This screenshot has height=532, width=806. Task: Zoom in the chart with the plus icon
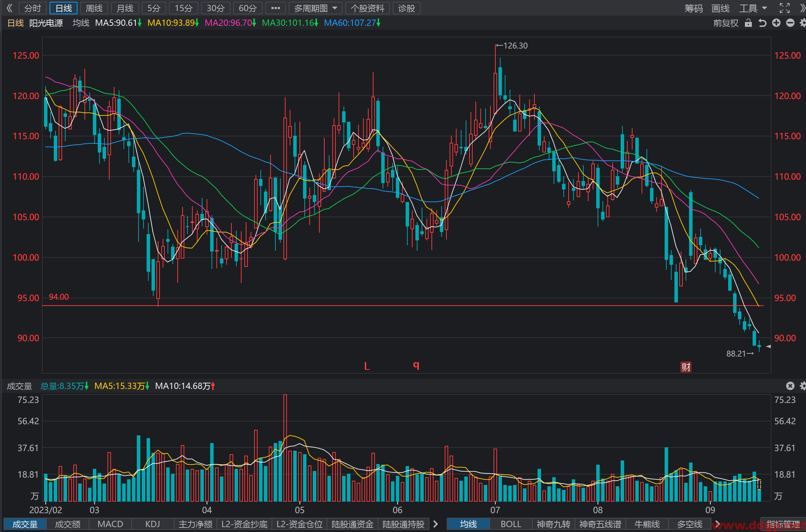776,23
